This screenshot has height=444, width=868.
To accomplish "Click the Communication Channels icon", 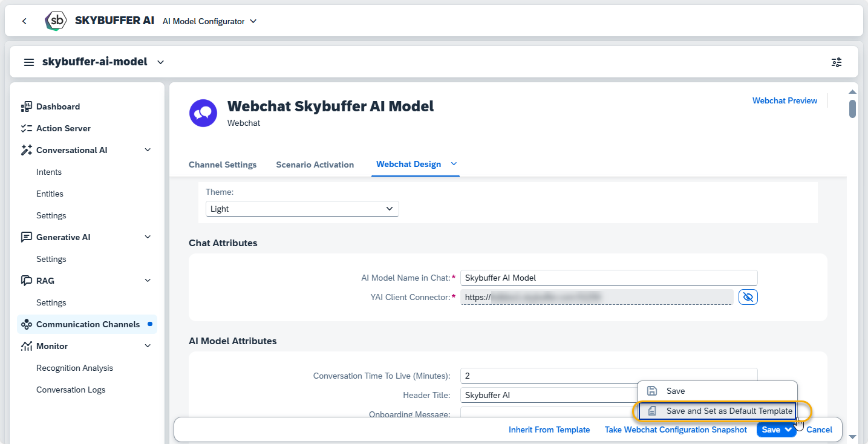I will [x=26, y=324].
